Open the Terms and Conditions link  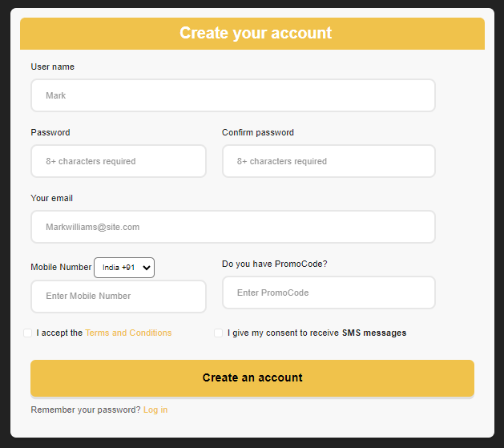[128, 333]
